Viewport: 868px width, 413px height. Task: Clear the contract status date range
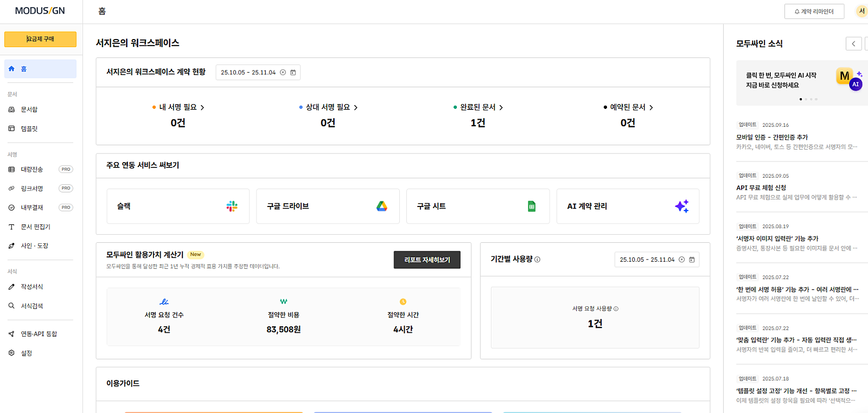[x=283, y=73]
